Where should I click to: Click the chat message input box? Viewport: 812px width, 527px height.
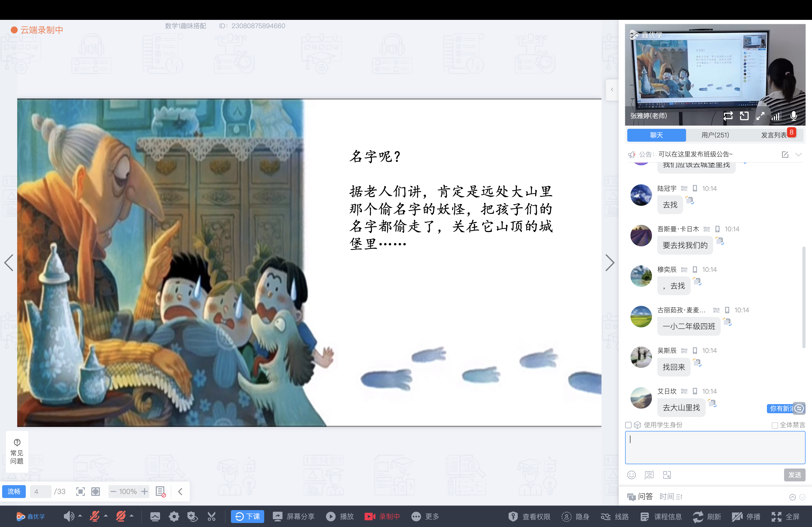click(x=715, y=448)
